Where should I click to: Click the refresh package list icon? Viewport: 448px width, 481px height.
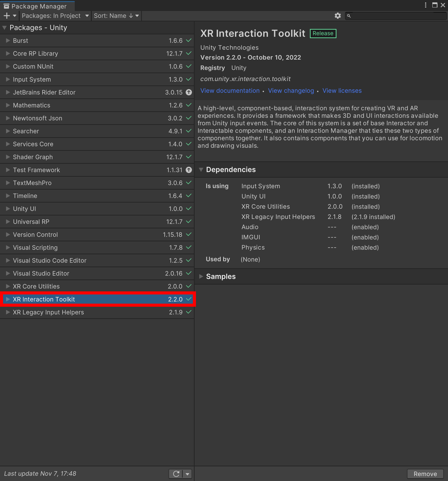tap(176, 474)
